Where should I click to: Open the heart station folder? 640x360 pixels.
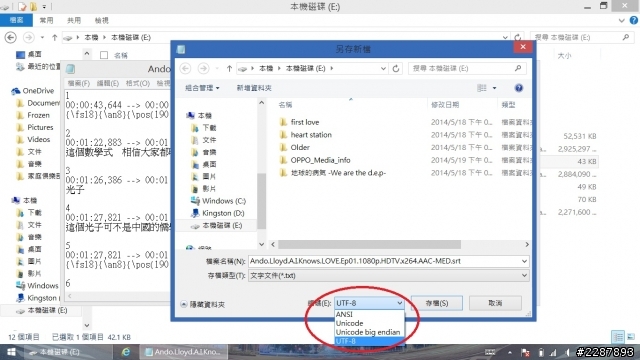[x=311, y=135]
